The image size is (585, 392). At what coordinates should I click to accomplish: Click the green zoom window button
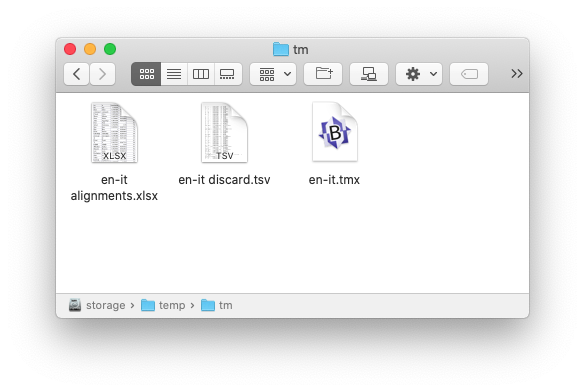pos(110,49)
